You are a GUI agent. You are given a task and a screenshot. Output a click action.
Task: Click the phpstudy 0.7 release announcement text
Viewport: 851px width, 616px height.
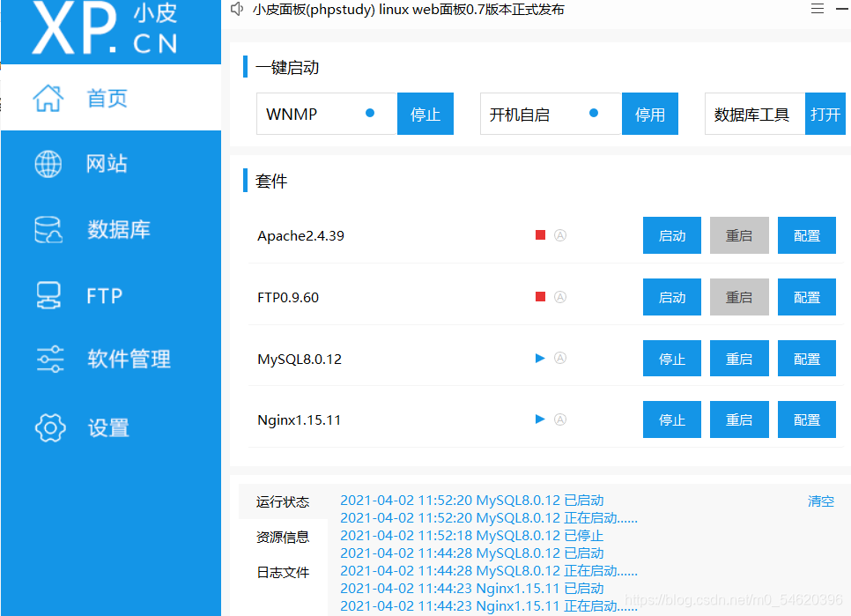408,9
